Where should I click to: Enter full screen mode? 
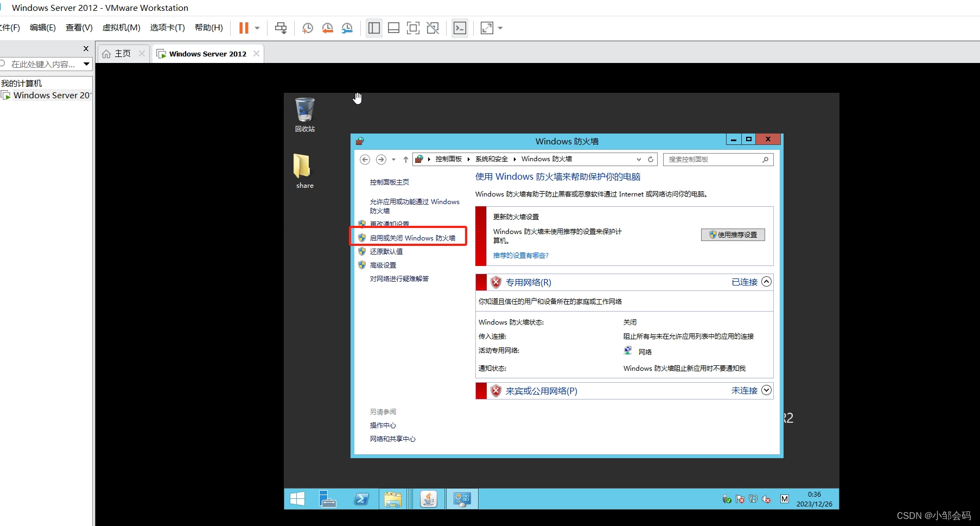[x=413, y=28]
